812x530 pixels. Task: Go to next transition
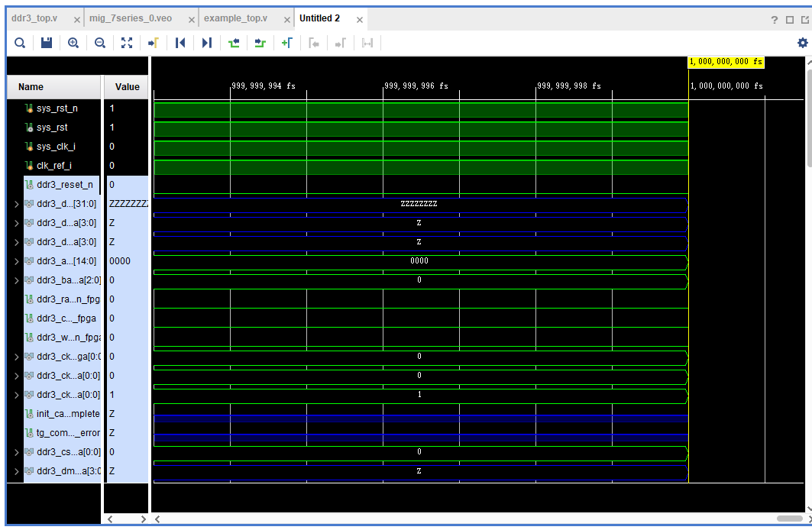[260, 43]
